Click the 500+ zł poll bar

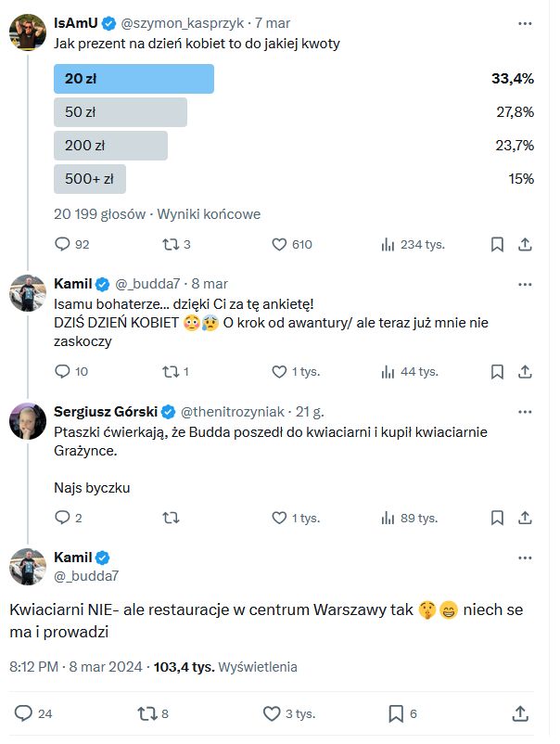tap(90, 179)
